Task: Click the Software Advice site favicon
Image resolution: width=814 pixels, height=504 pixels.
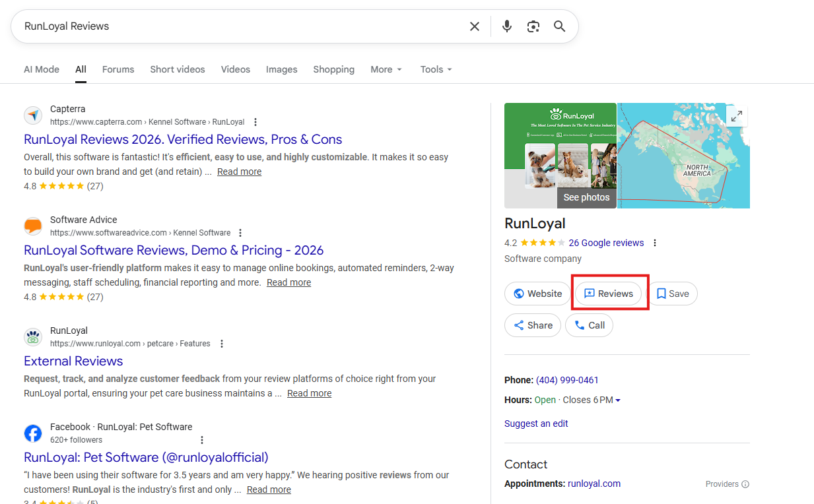Action: (x=33, y=226)
